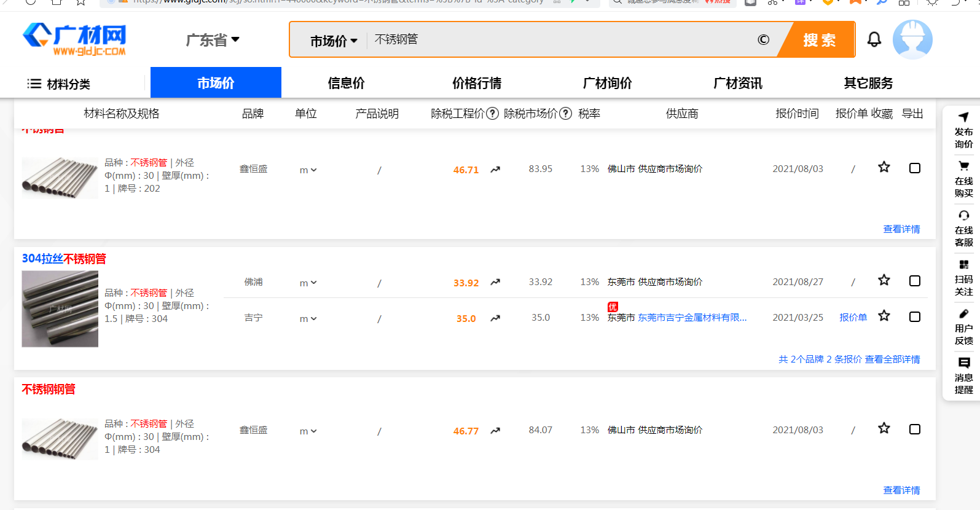Open the user avatar profile
The height and width of the screenshot is (510, 980).
[x=912, y=39]
